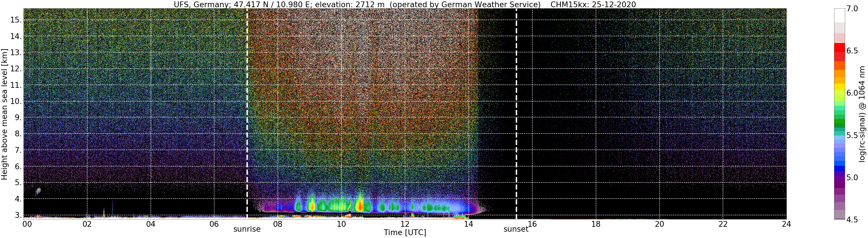Click the sunrise label below the time axis
This screenshot has height=238, width=868.
[247, 229]
